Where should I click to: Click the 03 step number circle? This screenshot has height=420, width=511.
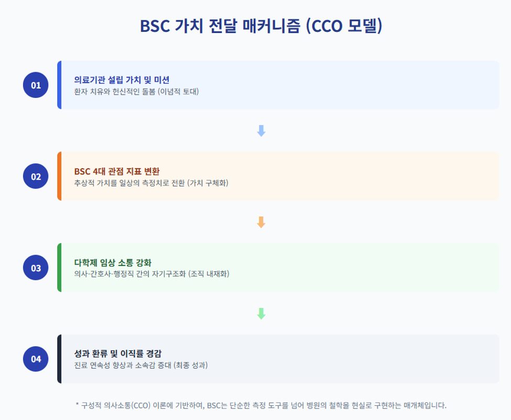36,268
